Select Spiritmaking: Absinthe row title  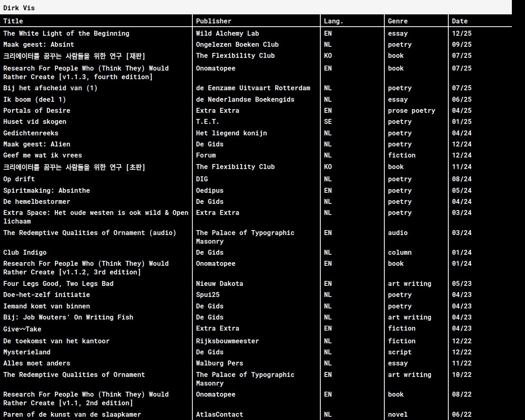click(46, 191)
